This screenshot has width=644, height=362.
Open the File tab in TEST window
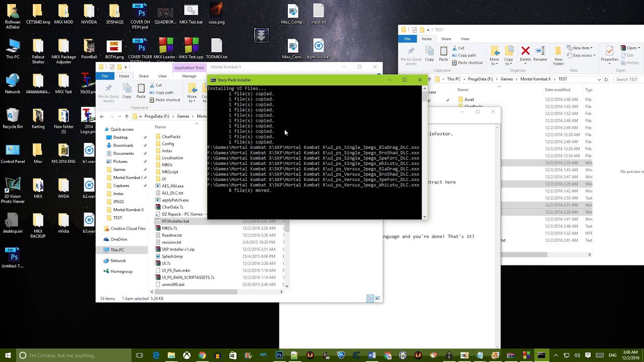408,39
